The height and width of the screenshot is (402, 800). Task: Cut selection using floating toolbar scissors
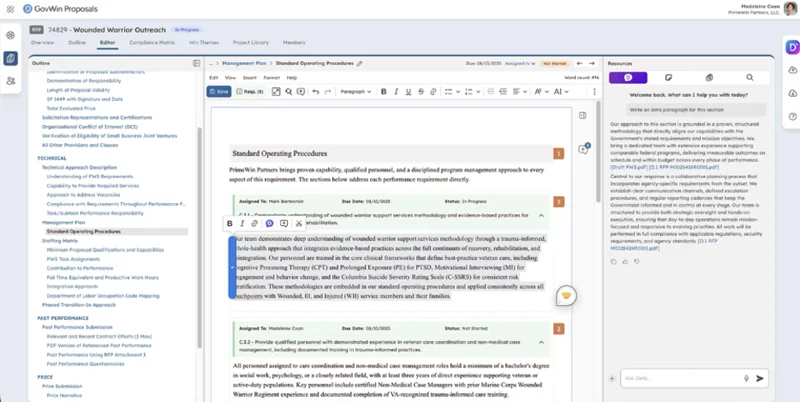pos(299,223)
